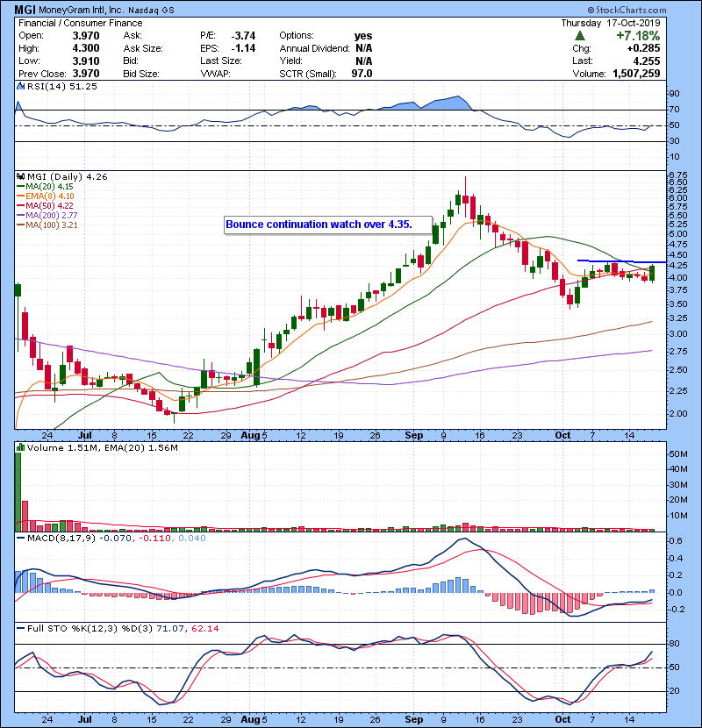Click the Bounce continuation watch annotation box
Viewport: 702px width, 728px height.
328,225
